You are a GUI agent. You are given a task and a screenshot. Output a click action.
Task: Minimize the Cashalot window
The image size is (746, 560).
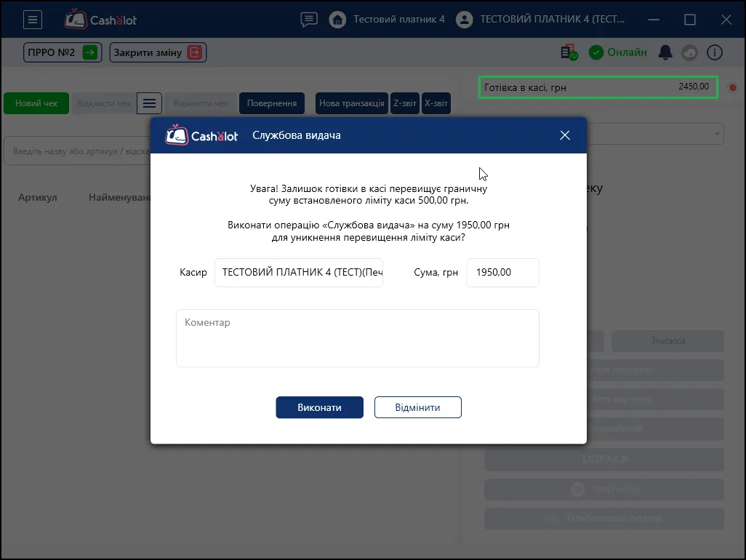(654, 20)
